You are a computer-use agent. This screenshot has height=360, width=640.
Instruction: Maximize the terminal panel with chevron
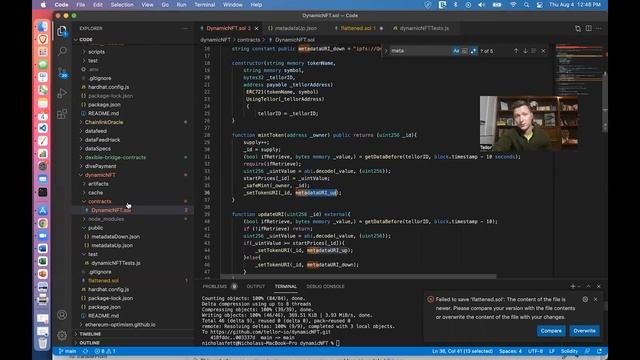click(x=588, y=287)
